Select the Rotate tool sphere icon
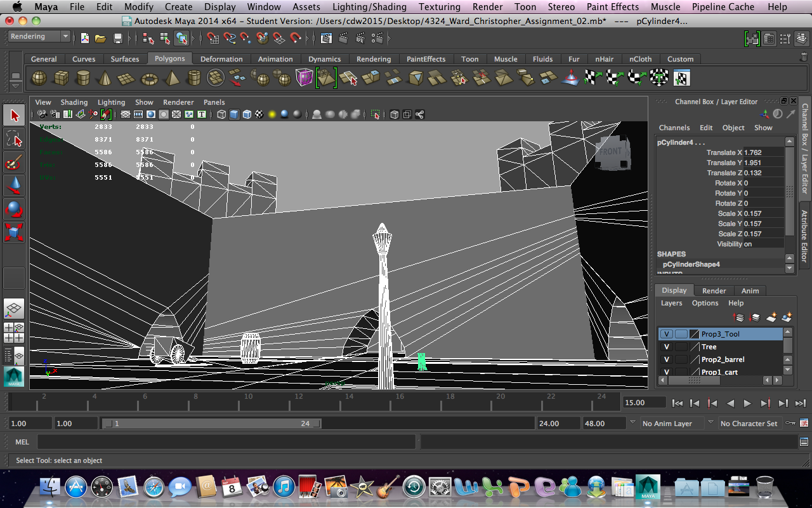The image size is (812, 508). tap(14, 208)
